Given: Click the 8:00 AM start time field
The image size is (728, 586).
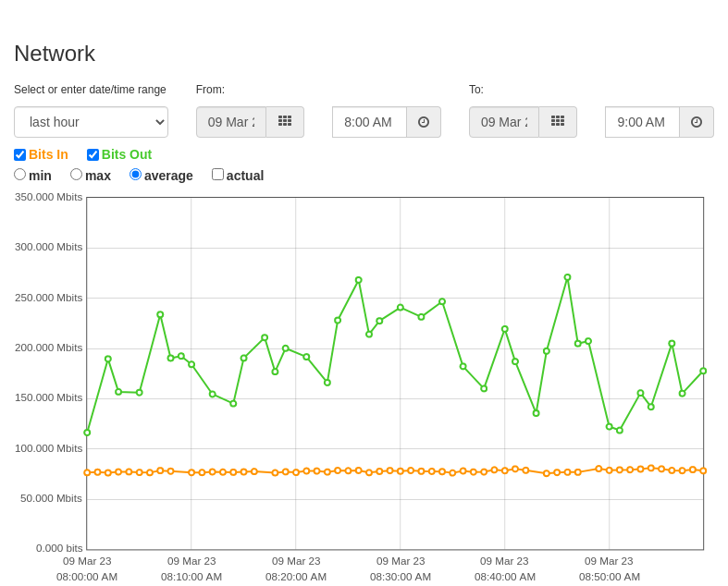Looking at the screenshot, I should [370, 122].
